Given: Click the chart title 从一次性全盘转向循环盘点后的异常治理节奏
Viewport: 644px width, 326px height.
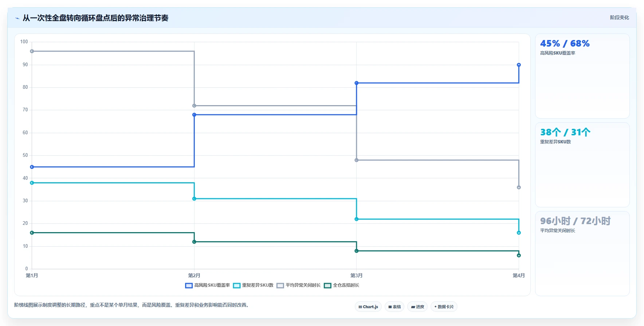Looking at the screenshot, I should (x=95, y=18).
